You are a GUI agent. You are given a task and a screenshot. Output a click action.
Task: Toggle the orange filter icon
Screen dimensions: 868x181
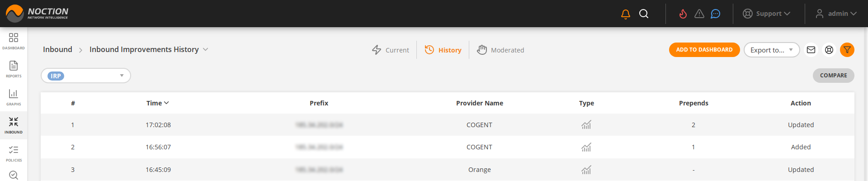coord(847,50)
